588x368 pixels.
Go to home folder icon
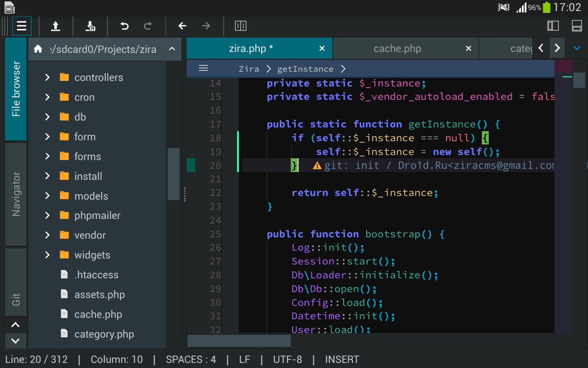tap(38, 49)
